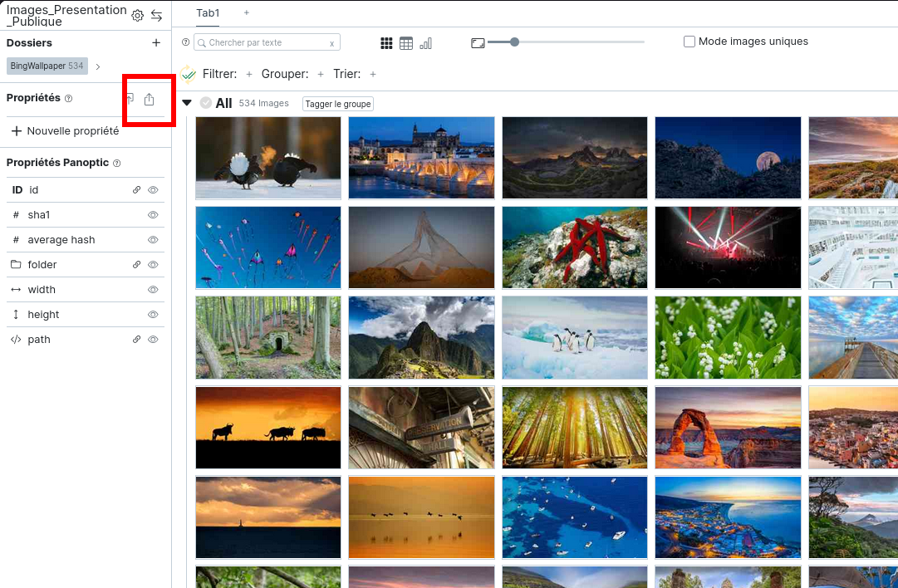
Task: Click the Chercher par texte search field
Action: pyautogui.click(x=267, y=42)
